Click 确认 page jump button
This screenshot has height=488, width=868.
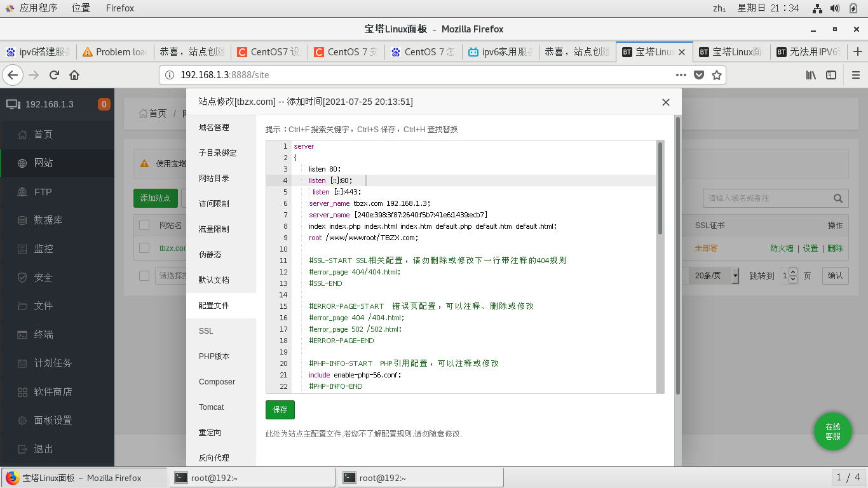[x=835, y=276]
